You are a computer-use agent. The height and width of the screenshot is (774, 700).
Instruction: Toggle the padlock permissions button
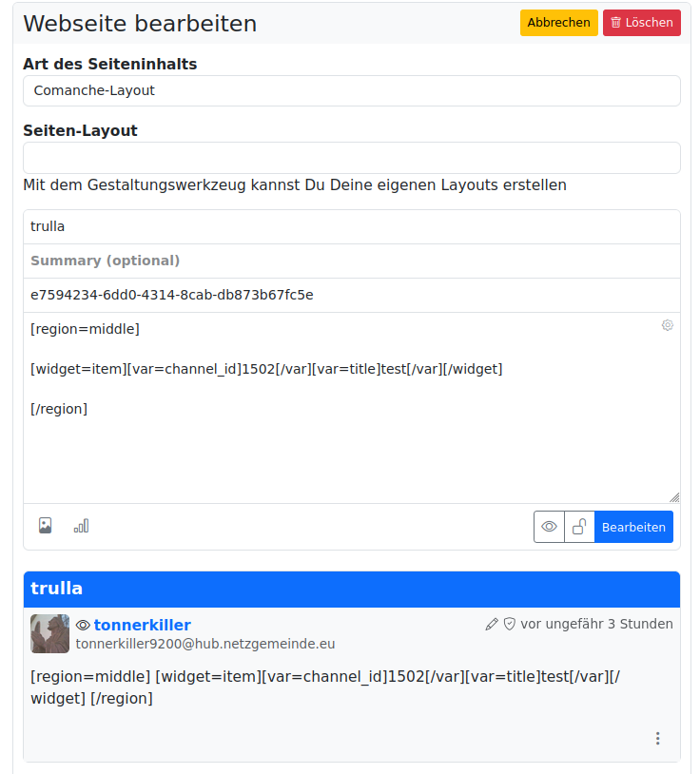[x=579, y=527]
